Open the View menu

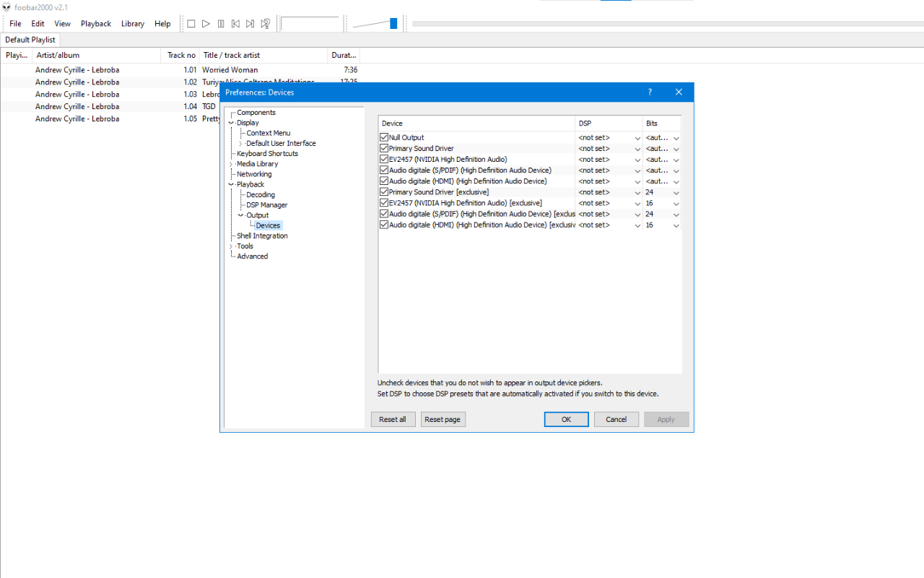pyautogui.click(x=62, y=24)
